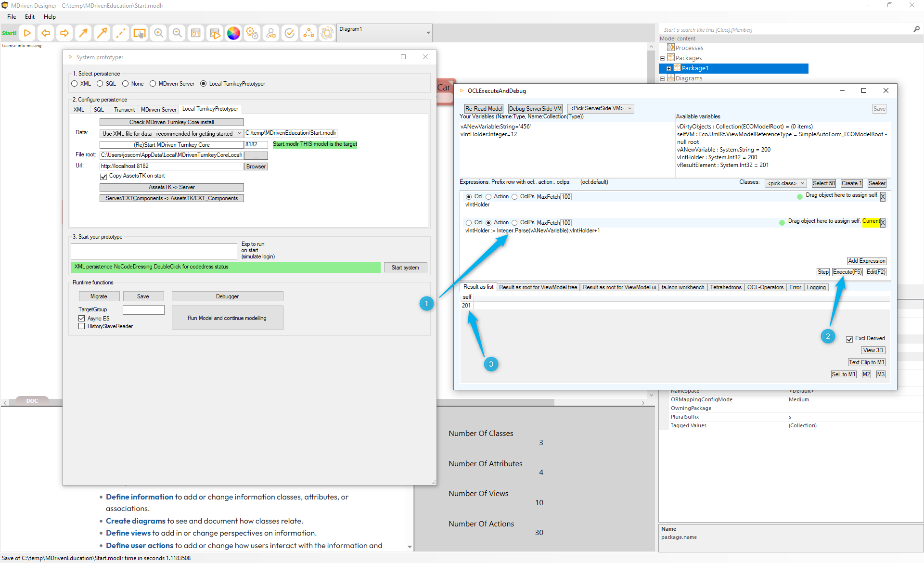
Task: Click the Execute(F5) button
Action: (847, 272)
